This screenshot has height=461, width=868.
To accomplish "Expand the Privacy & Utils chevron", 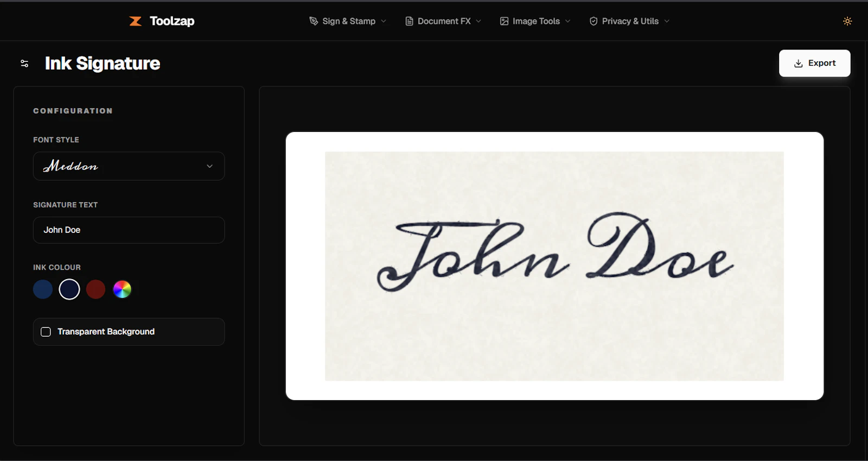I will tap(667, 21).
